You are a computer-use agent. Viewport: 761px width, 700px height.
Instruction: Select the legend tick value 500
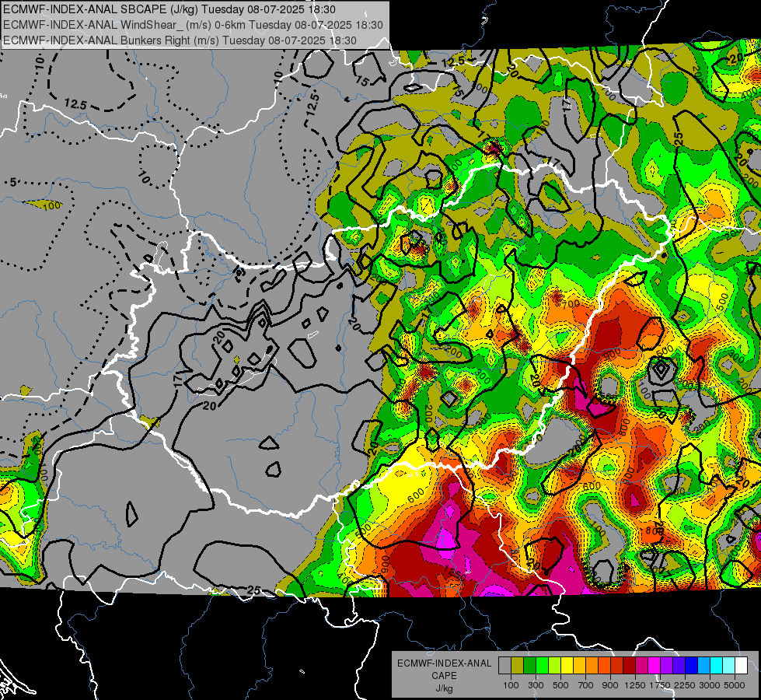coord(560,685)
